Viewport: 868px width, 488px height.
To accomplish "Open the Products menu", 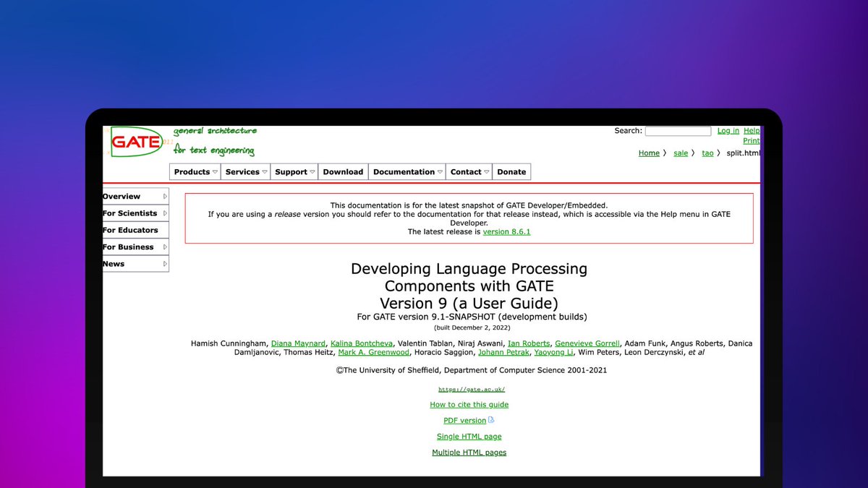I will tap(195, 172).
